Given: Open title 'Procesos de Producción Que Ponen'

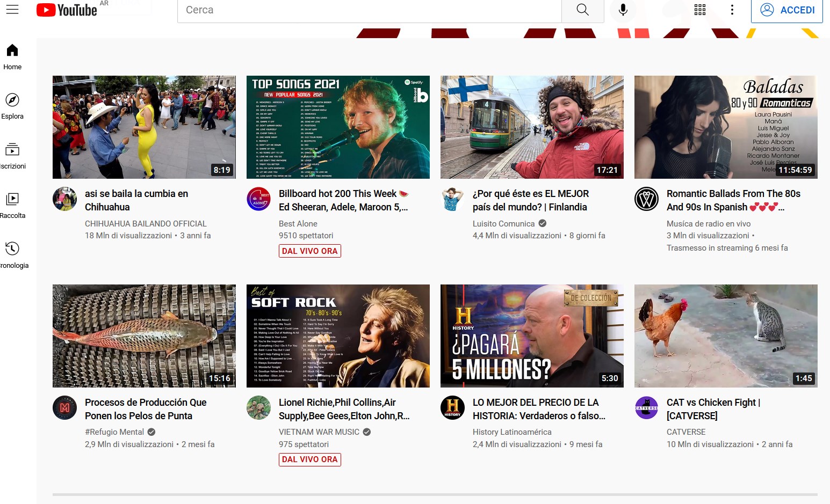Looking at the screenshot, I should 146,409.
